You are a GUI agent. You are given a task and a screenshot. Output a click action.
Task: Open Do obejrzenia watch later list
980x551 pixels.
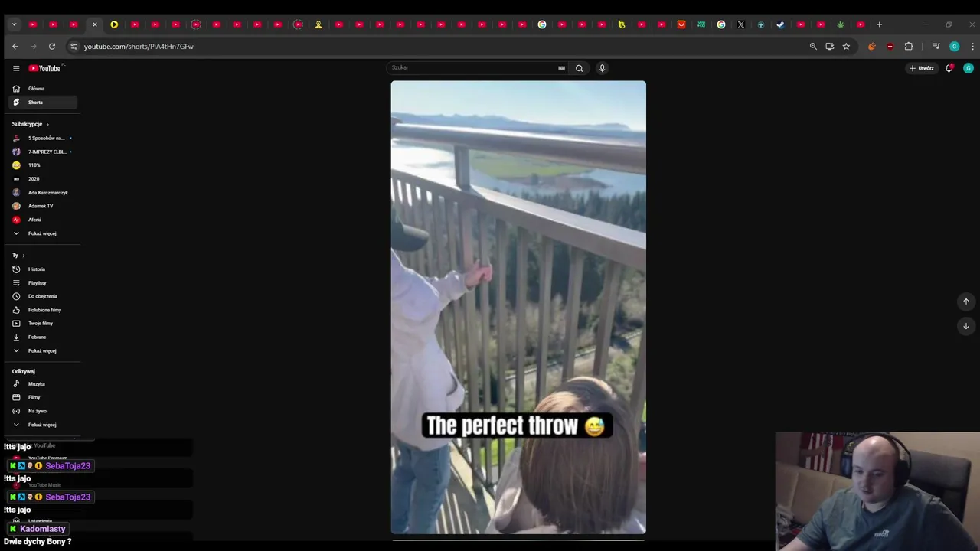(x=43, y=296)
